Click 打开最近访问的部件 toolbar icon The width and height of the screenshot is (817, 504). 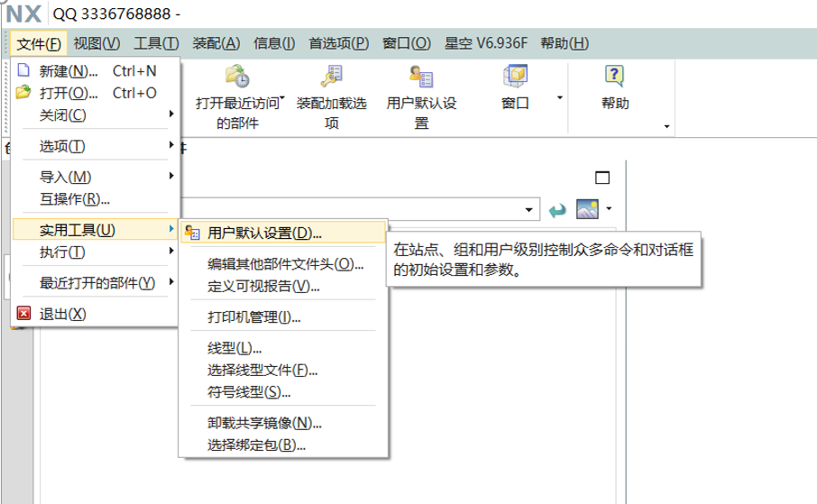(x=237, y=76)
